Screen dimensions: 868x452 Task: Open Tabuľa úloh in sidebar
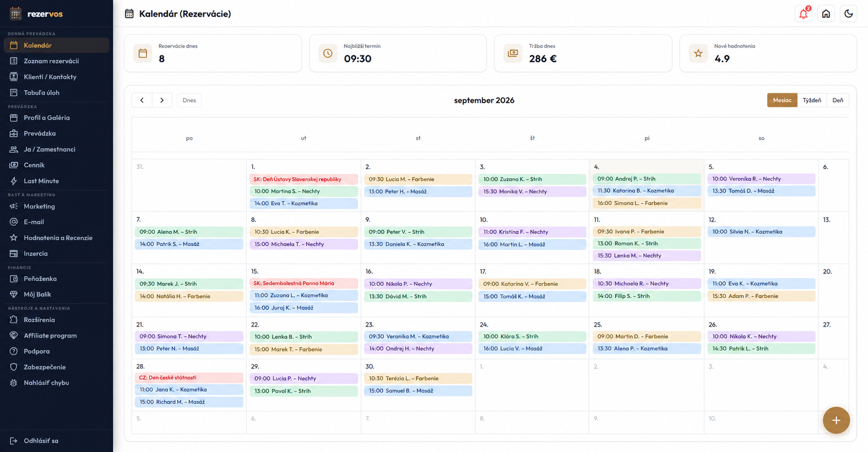pyautogui.click(x=56, y=92)
